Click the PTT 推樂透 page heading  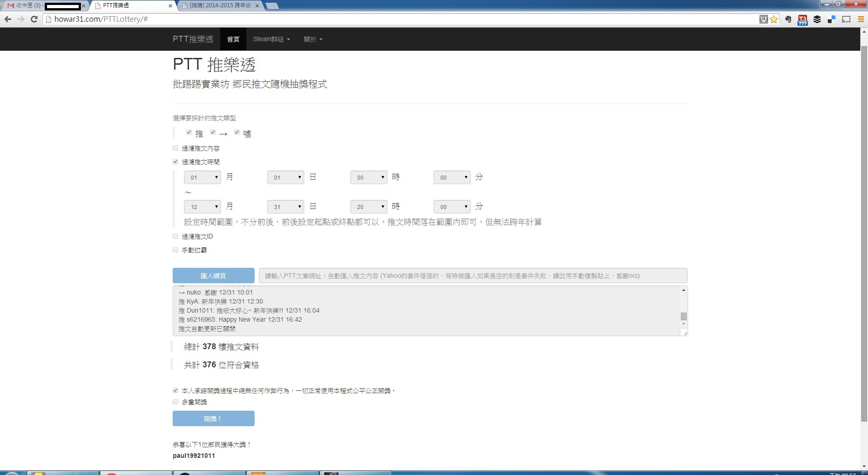(x=214, y=64)
